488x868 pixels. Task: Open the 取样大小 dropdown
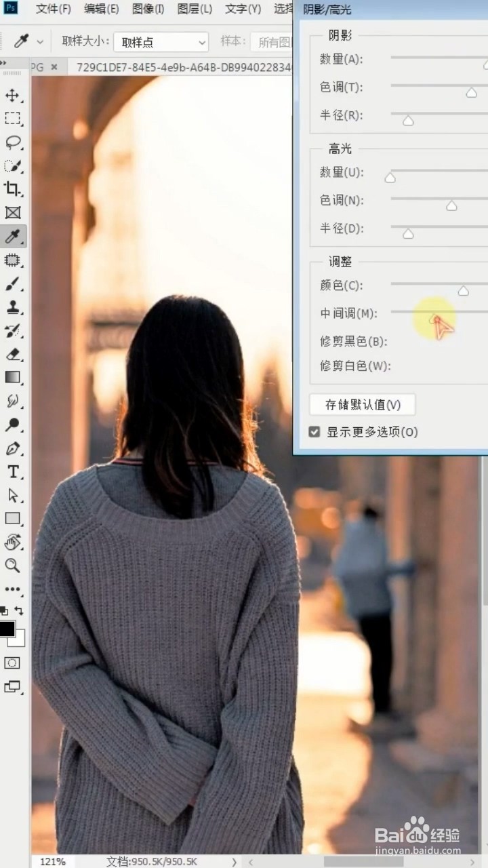(x=161, y=42)
